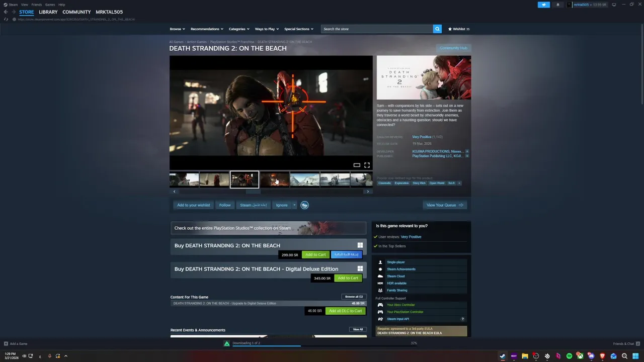
Task: Open Brave browser from the taskbar
Action: (x=602, y=356)
